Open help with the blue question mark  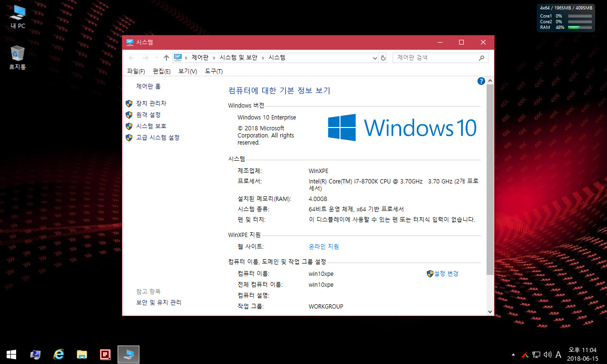pyautogui.click(x=481, y=81)
